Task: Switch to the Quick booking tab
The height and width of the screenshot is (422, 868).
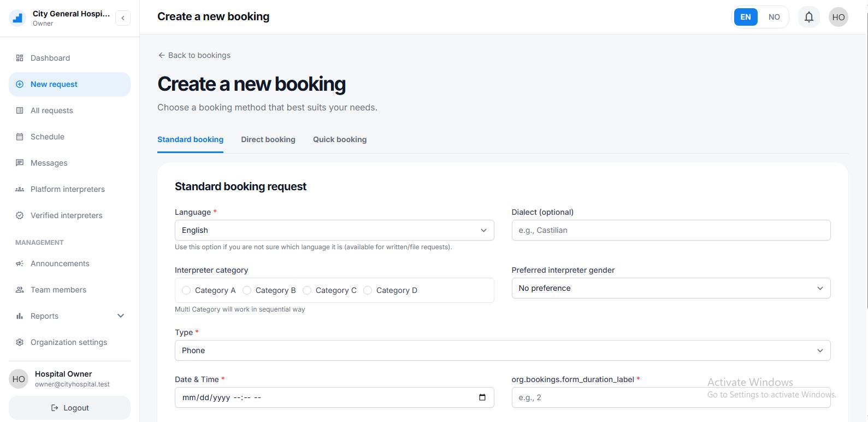Action: (x=339, y=139)
